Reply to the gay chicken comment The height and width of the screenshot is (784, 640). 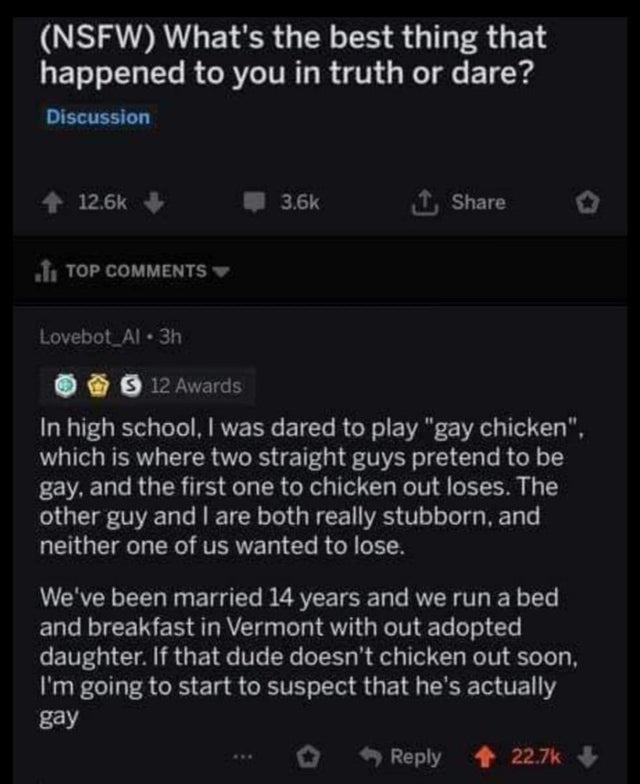point(404,757)
